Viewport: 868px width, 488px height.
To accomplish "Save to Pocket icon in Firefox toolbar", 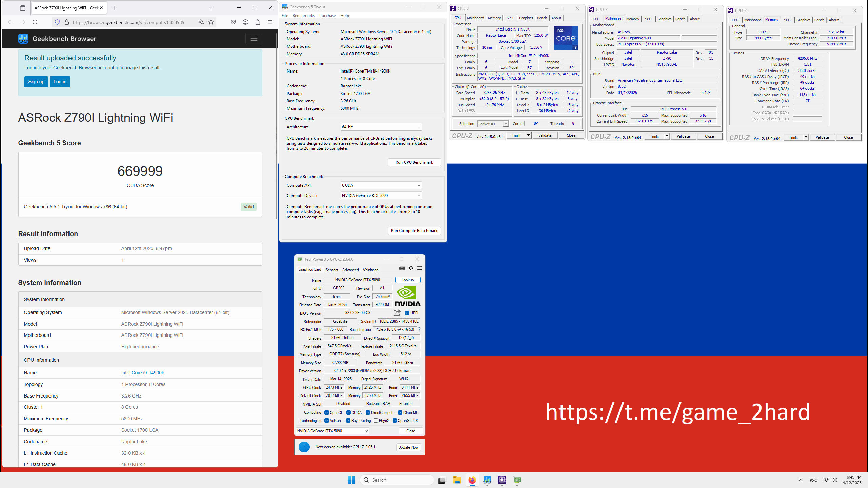I will click(x=233, y=22).
